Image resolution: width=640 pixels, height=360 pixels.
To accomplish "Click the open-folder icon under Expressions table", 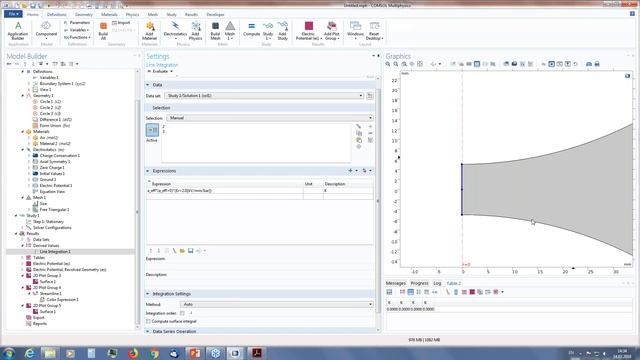I will (182, 251).
